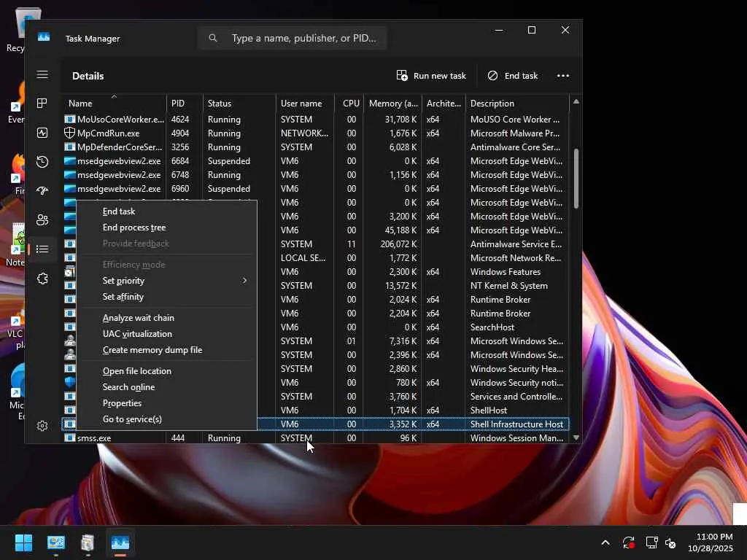Open the clock showing 11:00 PM
Screen dimensions: 747x560
click(711, 542)
